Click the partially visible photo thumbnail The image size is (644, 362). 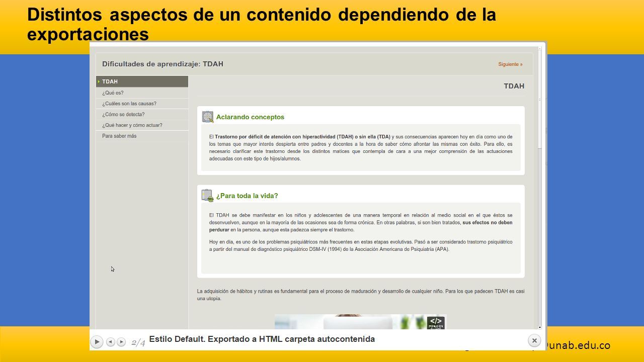pyautogui.click(x=360, y=322)
